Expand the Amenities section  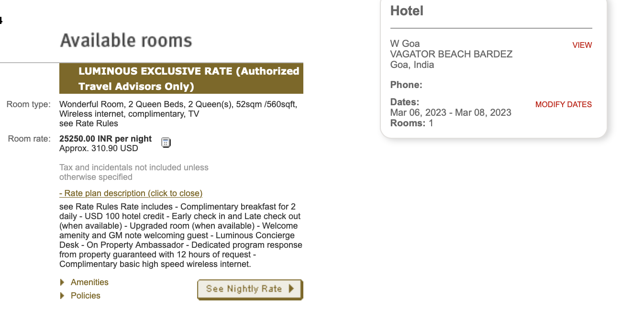(89, 282)
